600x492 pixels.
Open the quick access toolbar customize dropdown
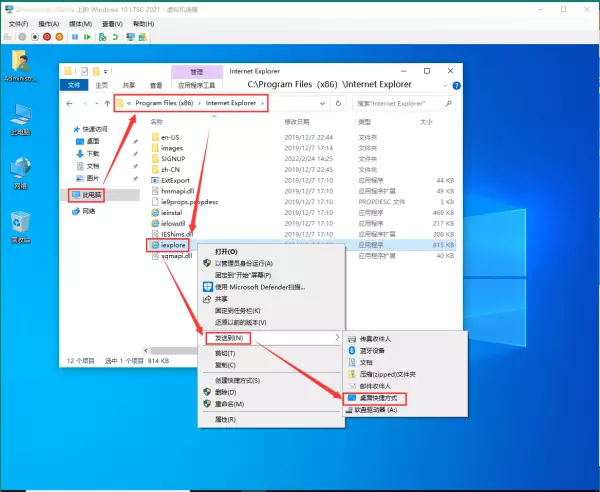[x=106, y=71]
